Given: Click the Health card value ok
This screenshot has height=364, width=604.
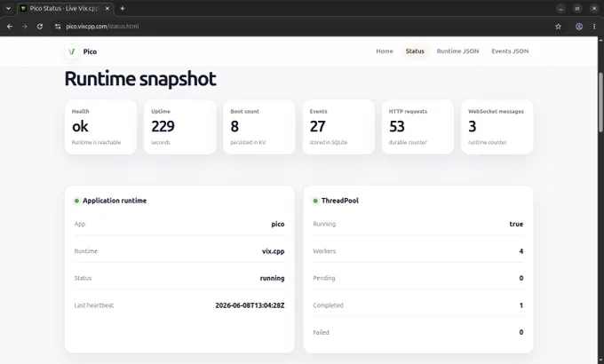Looking at the screenshot, I should (x=80, y=126).
